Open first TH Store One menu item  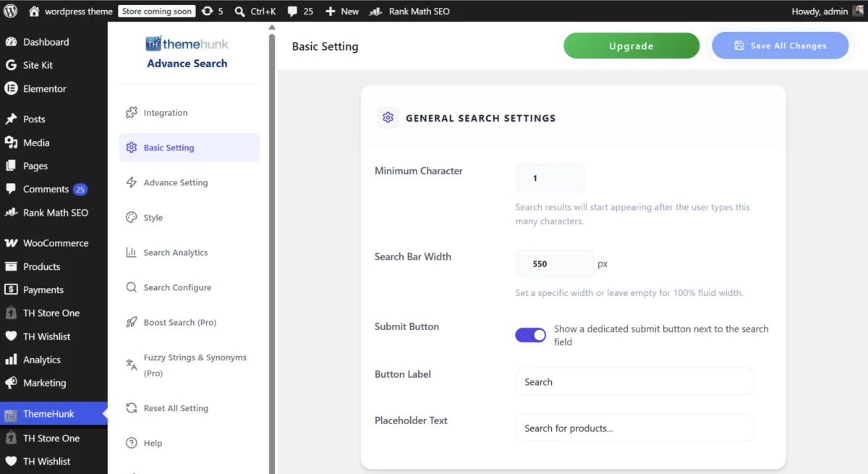click(x=54, y=313)
